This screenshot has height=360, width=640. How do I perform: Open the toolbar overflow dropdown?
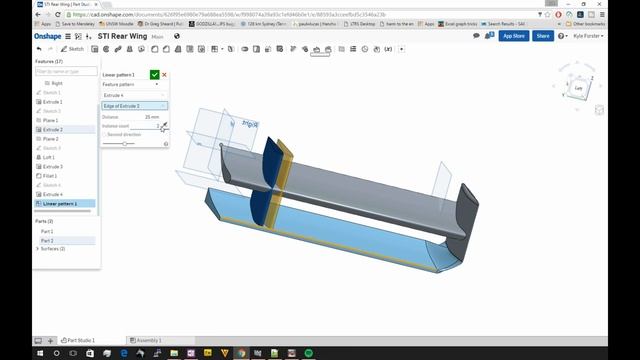point(402,49)
